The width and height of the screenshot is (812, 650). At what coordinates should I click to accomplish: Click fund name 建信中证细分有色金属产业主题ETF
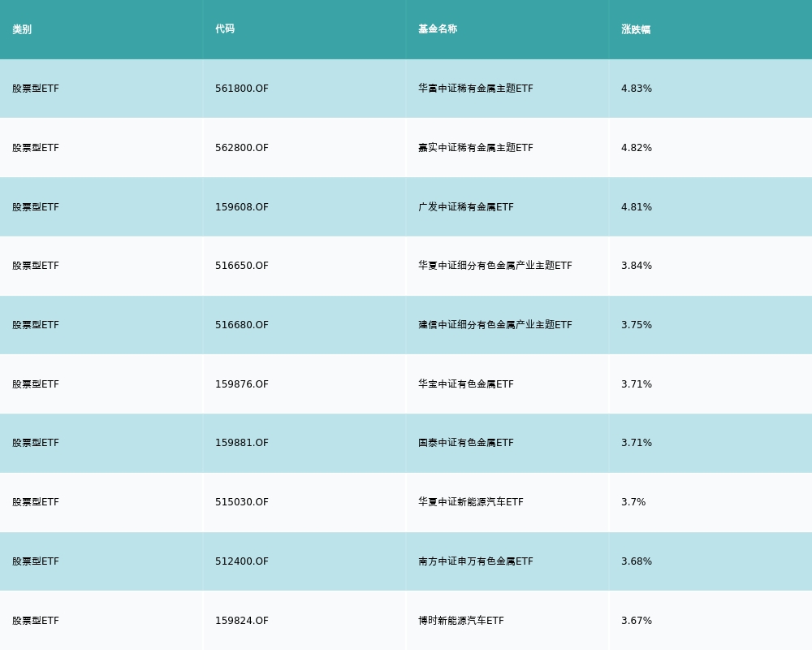tap(495, 325)
